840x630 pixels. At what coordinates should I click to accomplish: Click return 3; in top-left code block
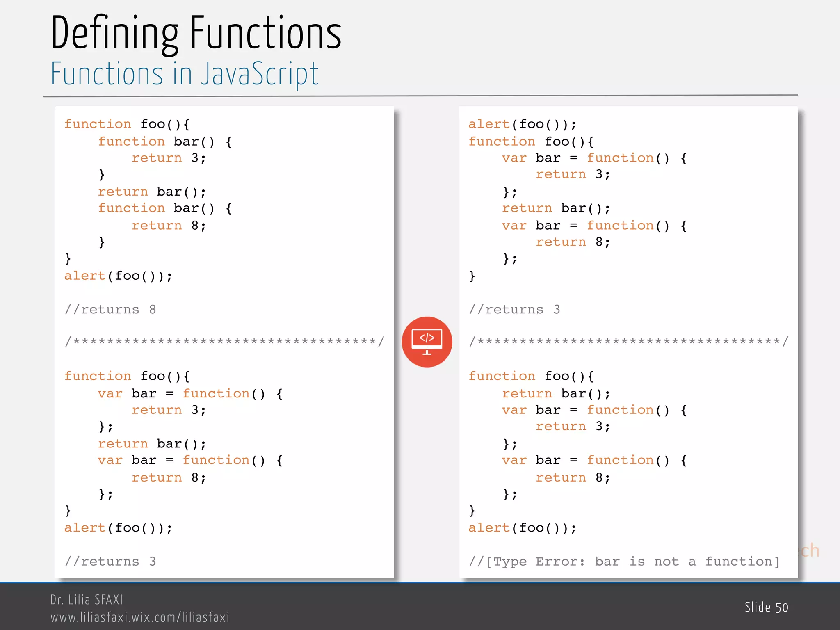click(x=169, y=158)
